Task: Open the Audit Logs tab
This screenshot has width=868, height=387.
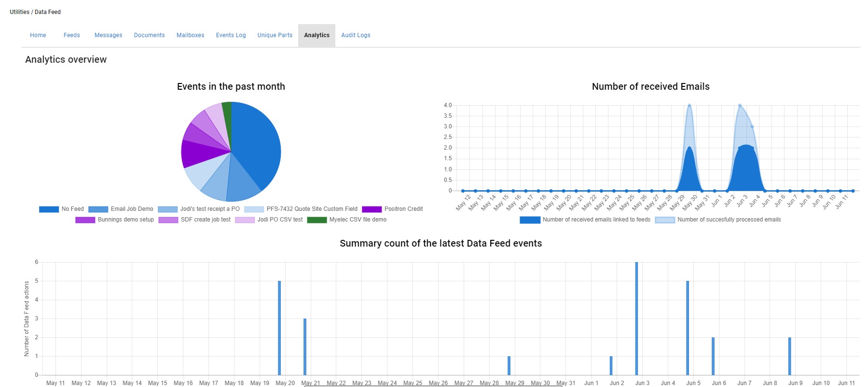Action: [356, 35]
